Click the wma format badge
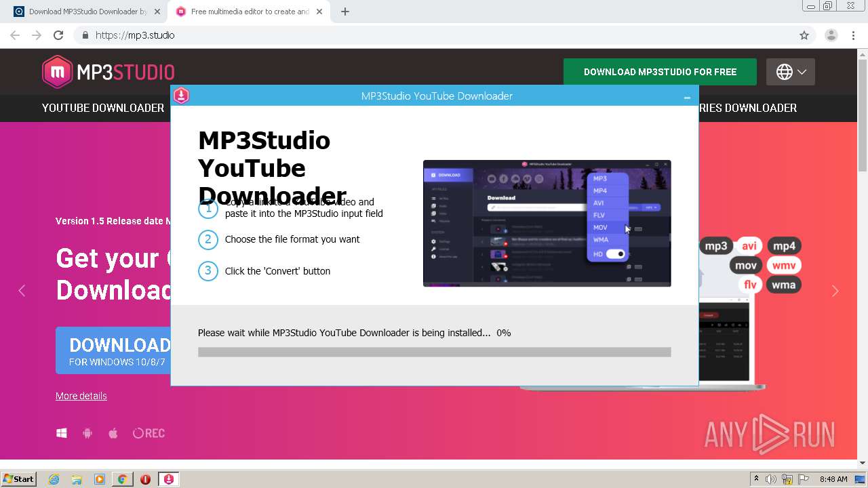Image resolution: width=868 pixels, height=488 pixels. (783, 285)
